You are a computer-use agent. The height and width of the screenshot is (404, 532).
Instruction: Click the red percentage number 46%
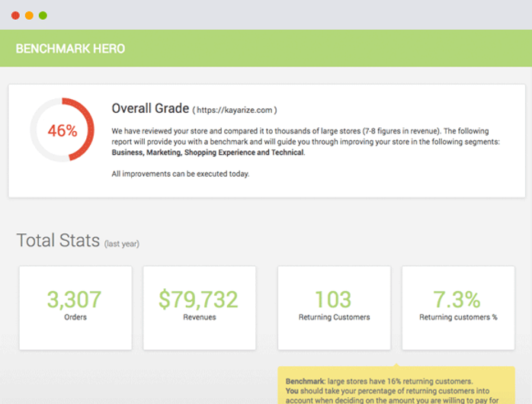click(62, 130)
